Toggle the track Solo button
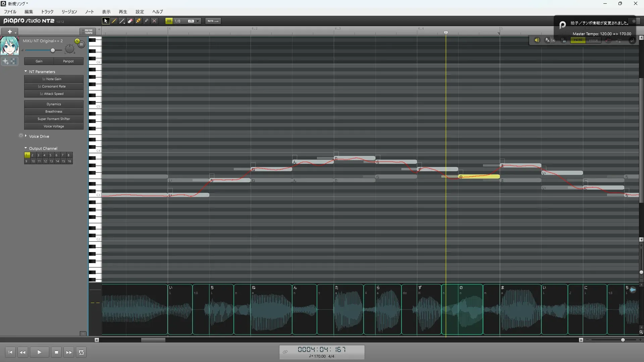 pos(77,41)
